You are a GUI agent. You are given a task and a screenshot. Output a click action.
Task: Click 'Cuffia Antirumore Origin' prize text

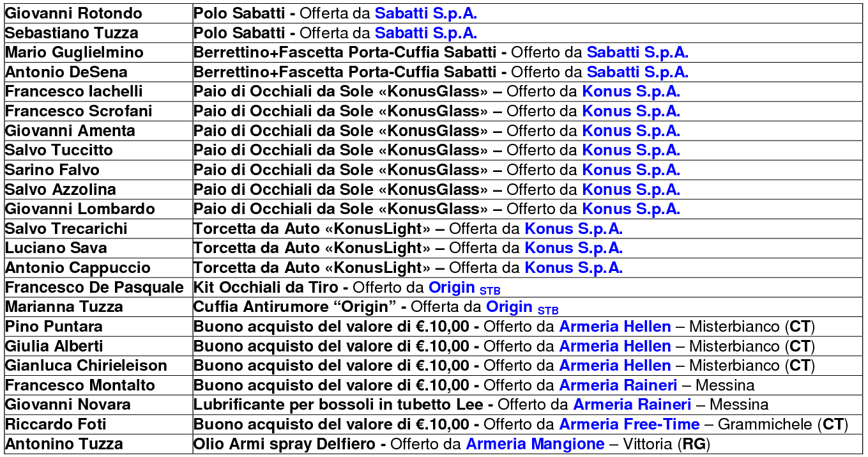coord(296,307)
